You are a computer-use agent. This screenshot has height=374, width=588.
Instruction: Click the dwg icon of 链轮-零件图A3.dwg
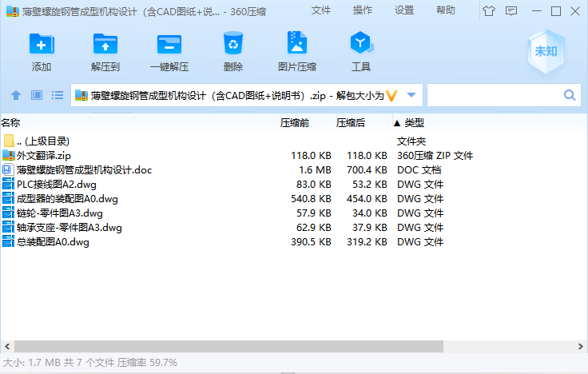8,213
